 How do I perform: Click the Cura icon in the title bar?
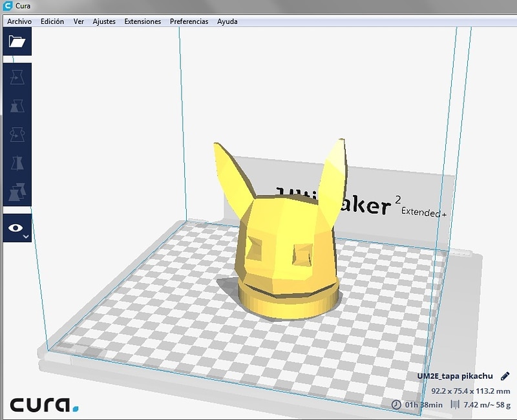(x=7, y=6)
